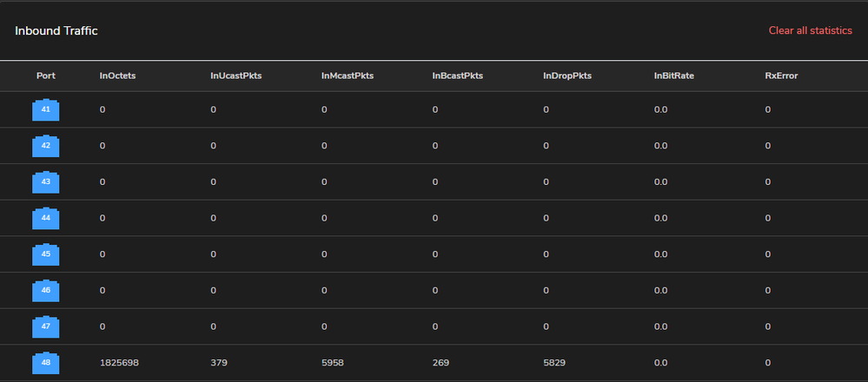The width and height of the screenshot is (868, 382).
Task: Click the InOctets value 1825698
Action: point(122,363)
